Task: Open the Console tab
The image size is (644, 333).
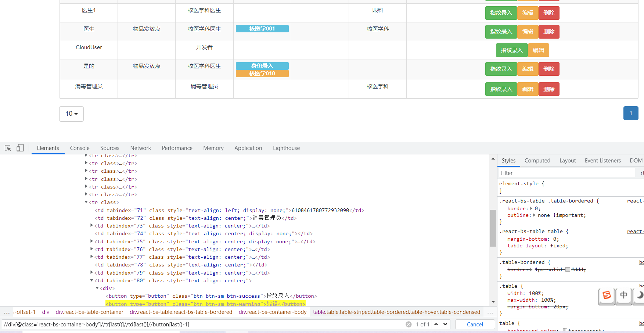Action: point(80,148)
